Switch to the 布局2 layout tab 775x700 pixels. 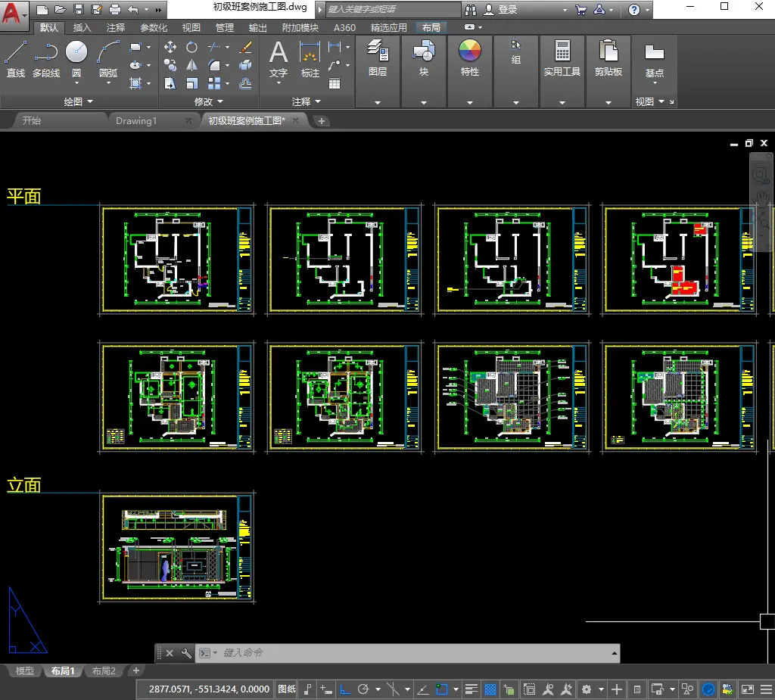coord(104,670)
